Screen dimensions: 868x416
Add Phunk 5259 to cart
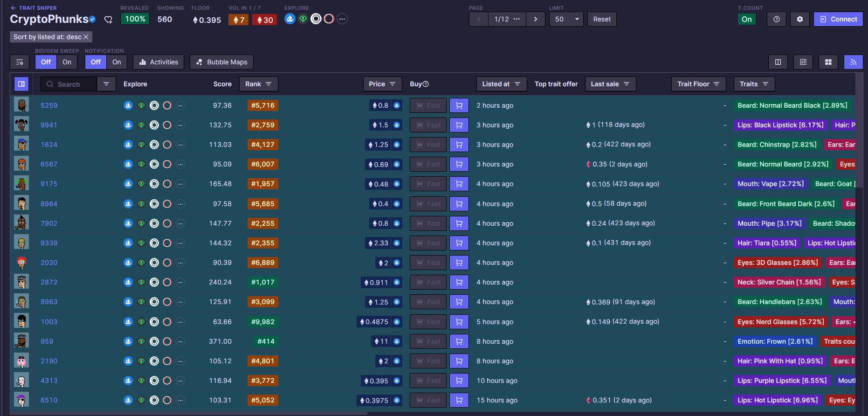[459, 105]
